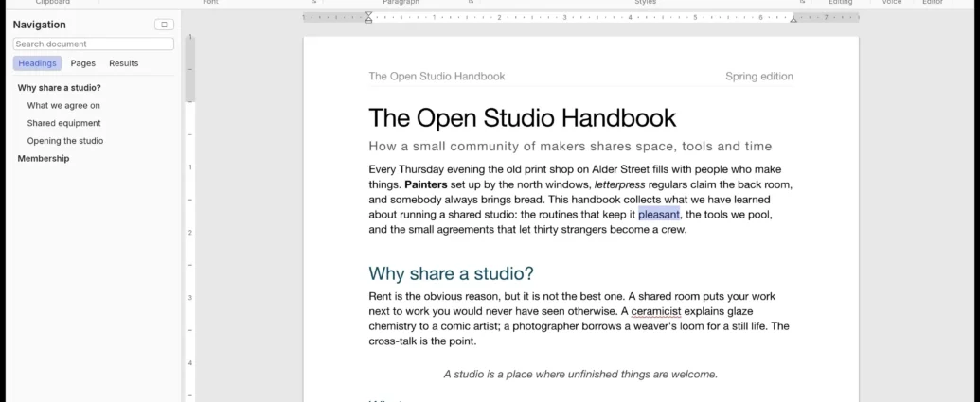Switch to the Headings tab

pos(38,63)
